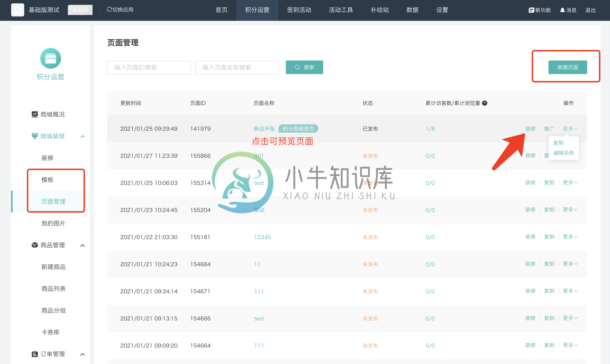
Task: Open 更多 dropdown for page 155314
Action: click(x=570, y=182)
